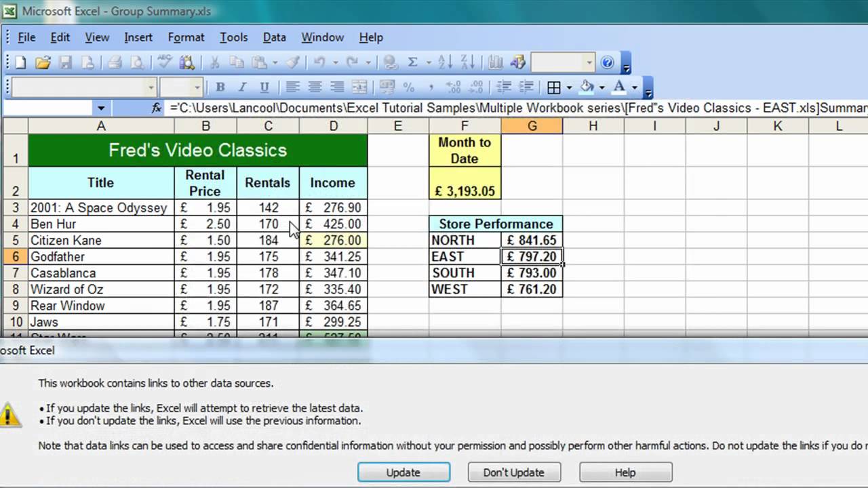
Task: Toggle Underline formatting
Action: pyautogui.click(x=264, y=87)
